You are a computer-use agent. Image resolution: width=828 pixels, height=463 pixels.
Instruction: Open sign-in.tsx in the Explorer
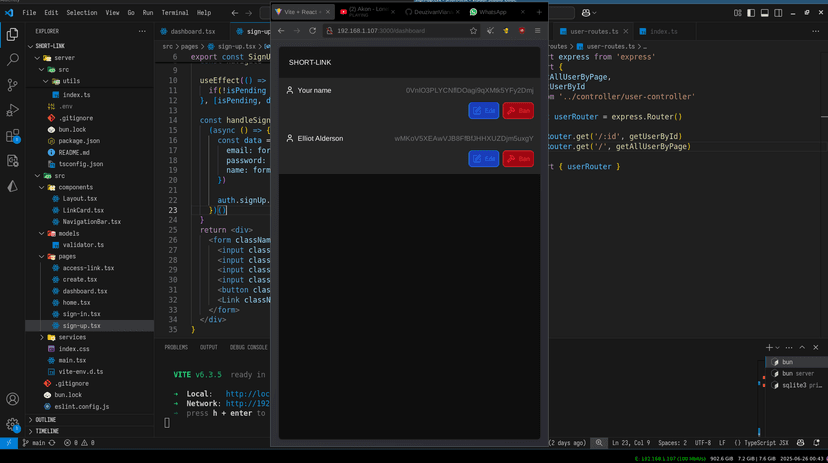[x=81, y=314]
